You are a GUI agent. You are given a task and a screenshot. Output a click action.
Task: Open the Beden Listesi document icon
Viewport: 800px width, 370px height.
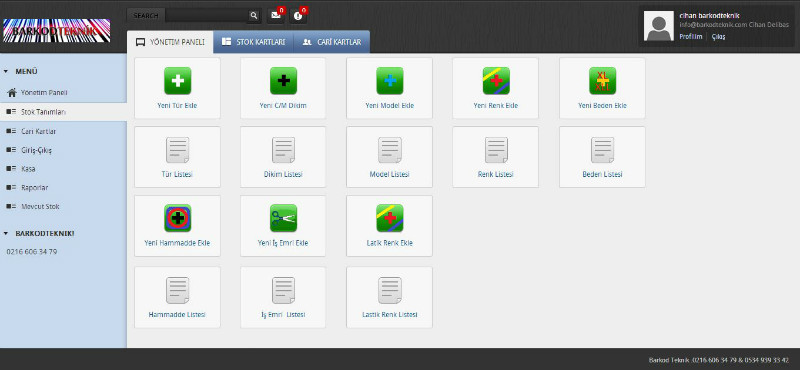602,150
